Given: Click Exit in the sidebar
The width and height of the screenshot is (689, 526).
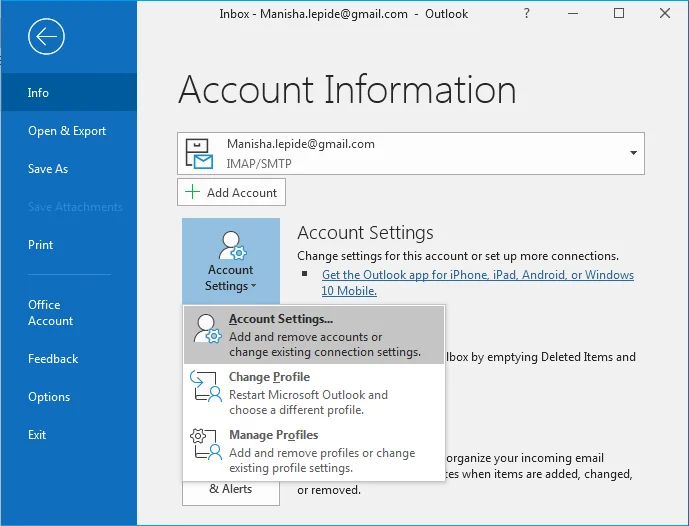Looking at the screenshot, I should click(69, 435).
